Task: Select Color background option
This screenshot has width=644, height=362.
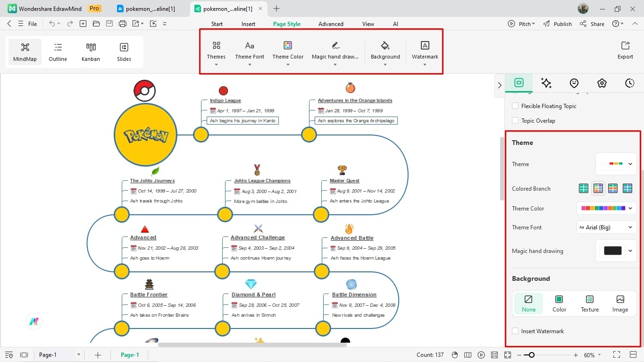Action: click(559, 303)
